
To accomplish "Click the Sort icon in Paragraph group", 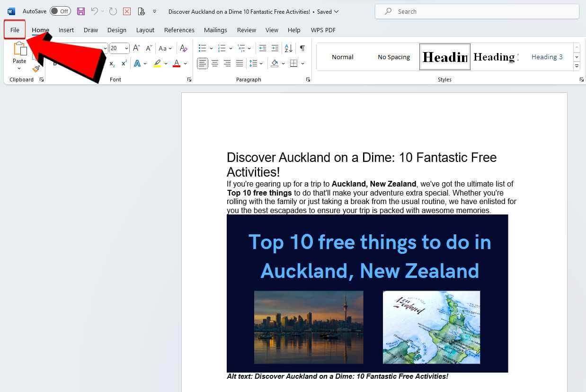I will pos(288,48).
